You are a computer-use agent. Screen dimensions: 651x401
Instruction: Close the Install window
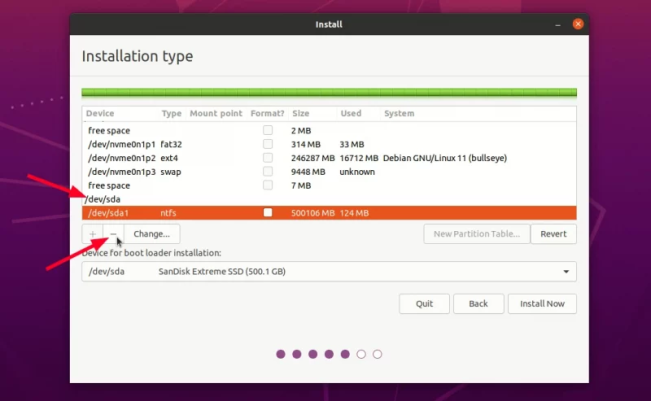(x=577, y=23)
